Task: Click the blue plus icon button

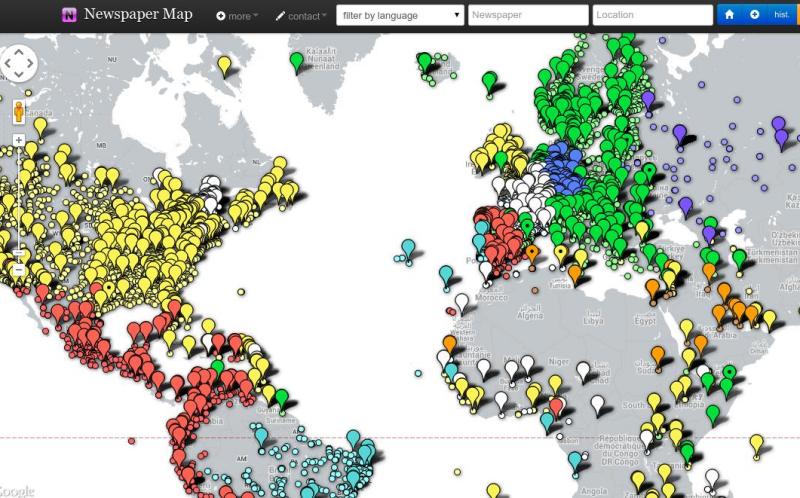Action: (x=754, y=15)
